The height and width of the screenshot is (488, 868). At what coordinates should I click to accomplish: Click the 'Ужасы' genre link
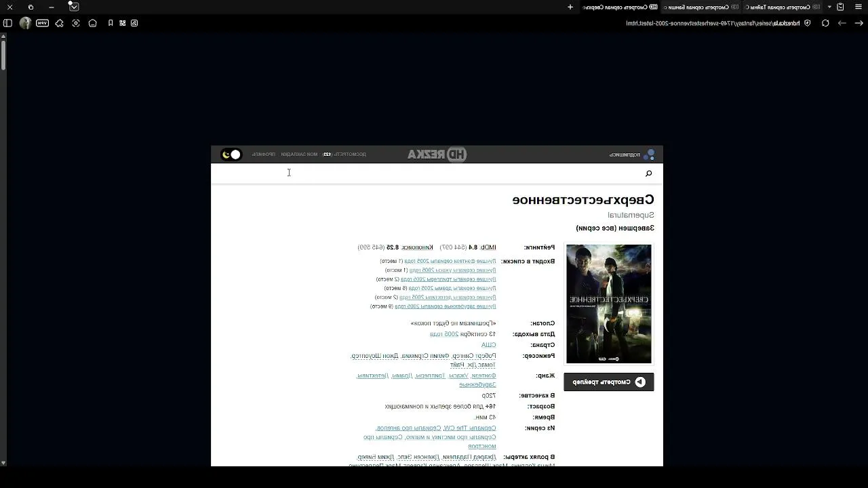coord(458,375)
